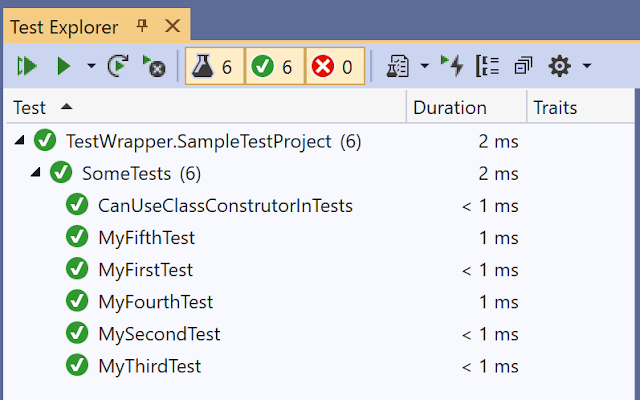Toggle the passed tests filter
Screen dimensions: 640x400
pos(275,66)
